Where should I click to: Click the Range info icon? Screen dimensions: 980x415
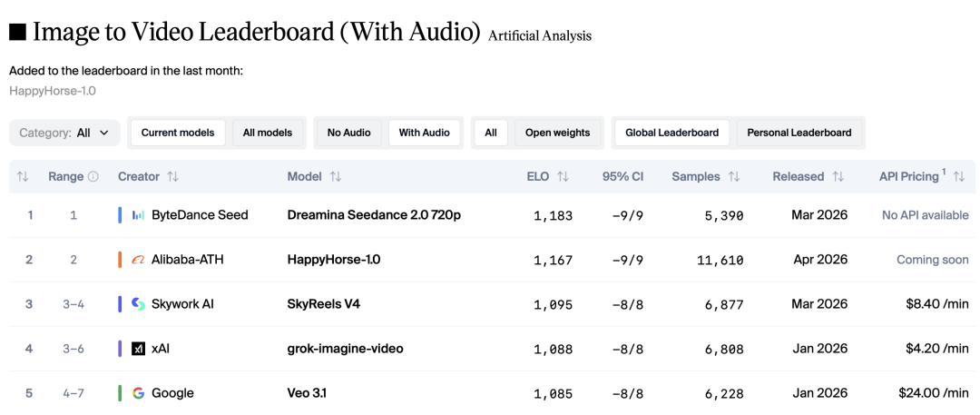coord(93,177)
